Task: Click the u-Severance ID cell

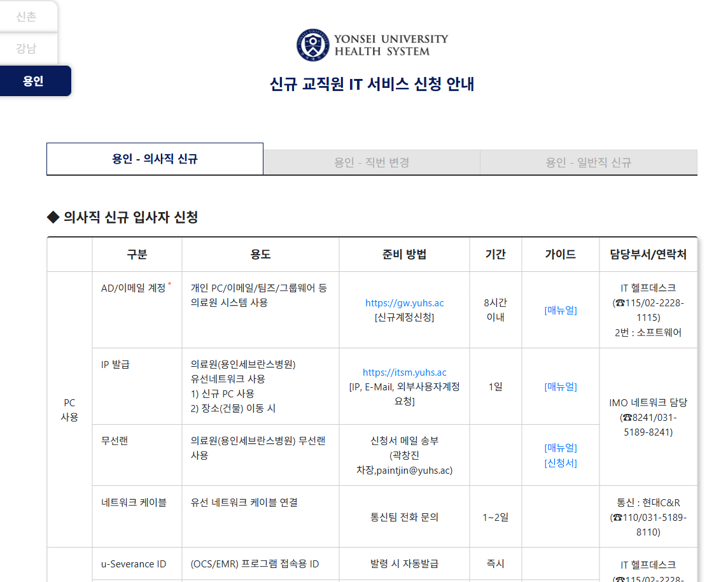Action: click(137, 564)
